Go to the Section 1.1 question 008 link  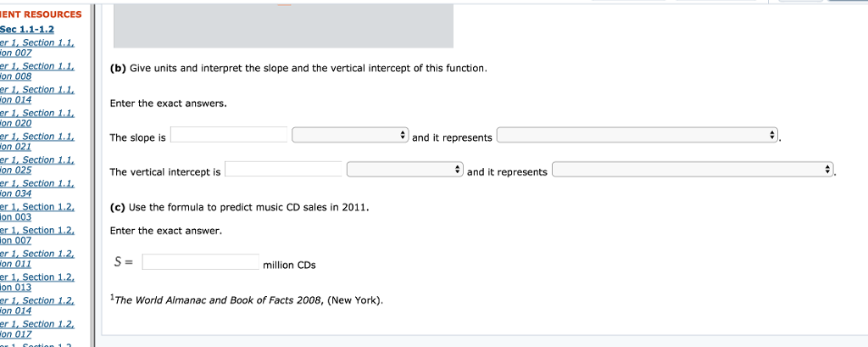point(37,70)
